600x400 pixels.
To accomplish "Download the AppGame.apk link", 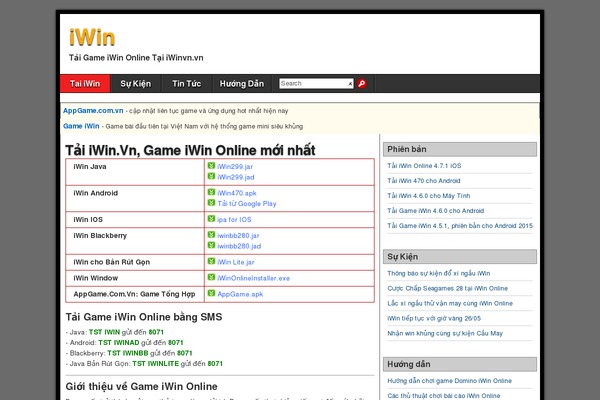I will point(240,294).
